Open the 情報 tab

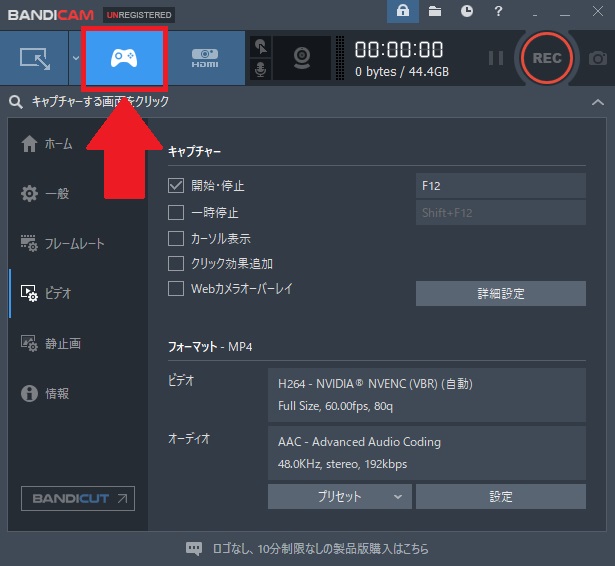pos(45,393)
